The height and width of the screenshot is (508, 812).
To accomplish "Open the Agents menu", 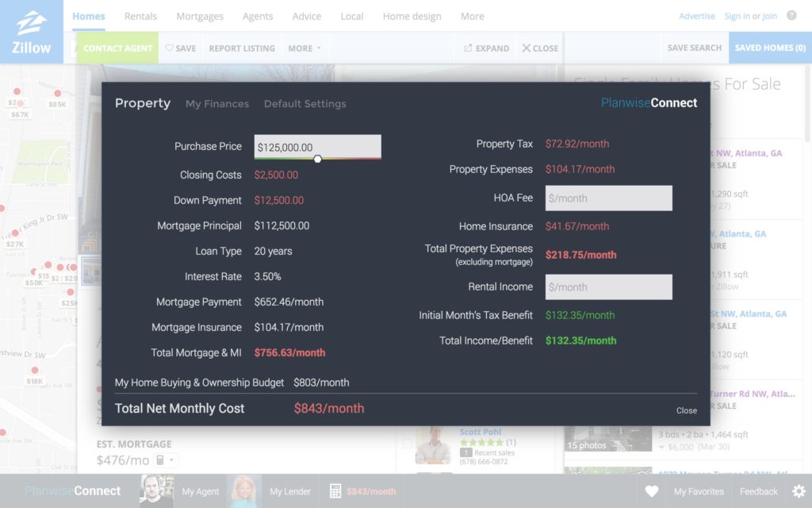I will [258, 16].
